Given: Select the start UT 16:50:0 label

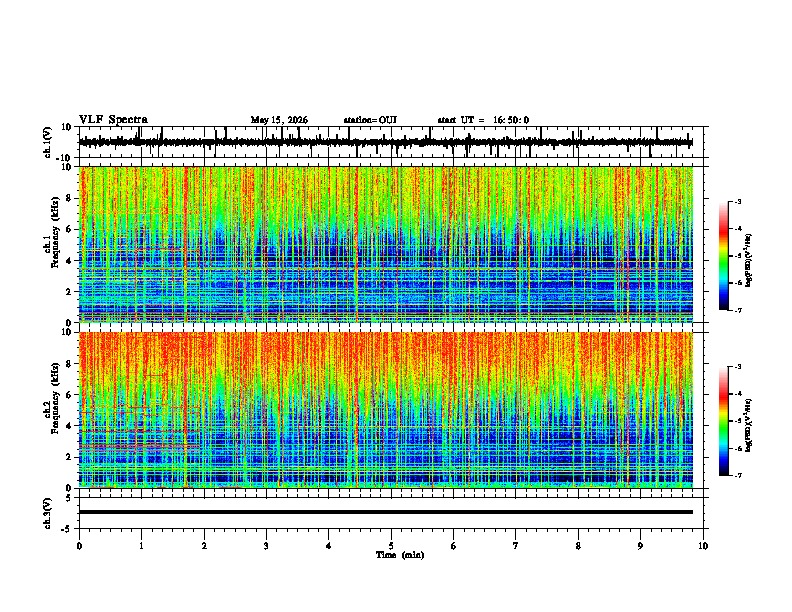Looking at the screenshot, I should click(483, 120).
